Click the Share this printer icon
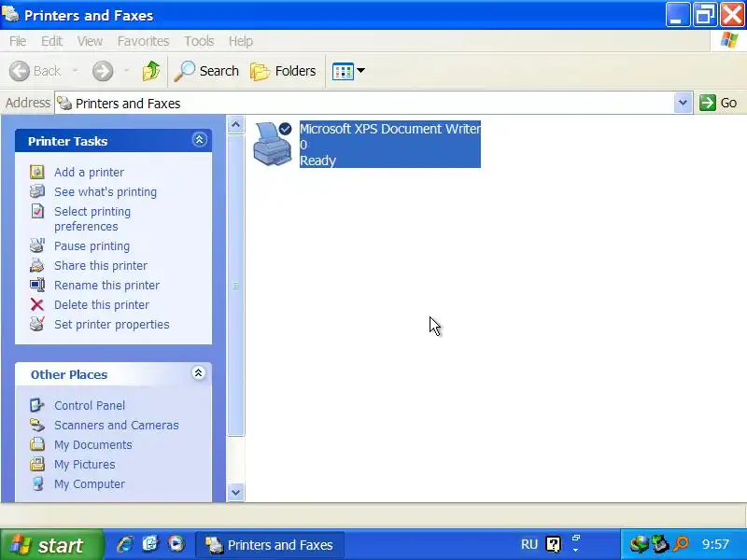The image size is (747, 560). tap(37, 265)
